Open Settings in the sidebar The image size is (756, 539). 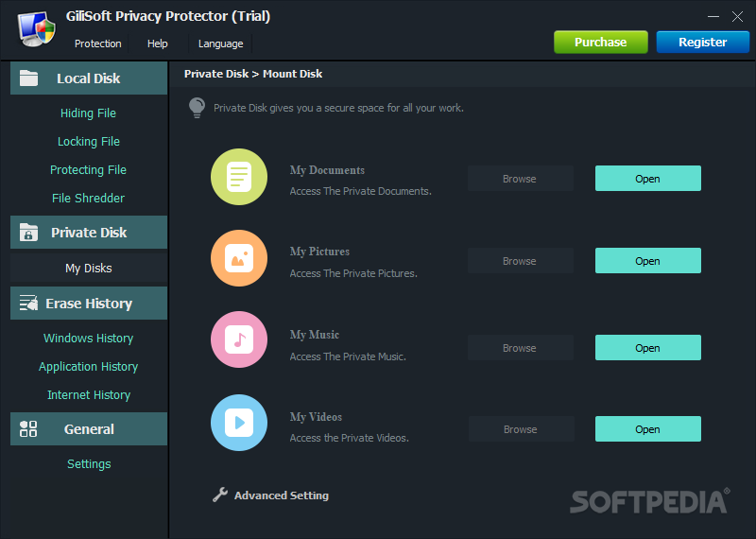coord(89,463)
